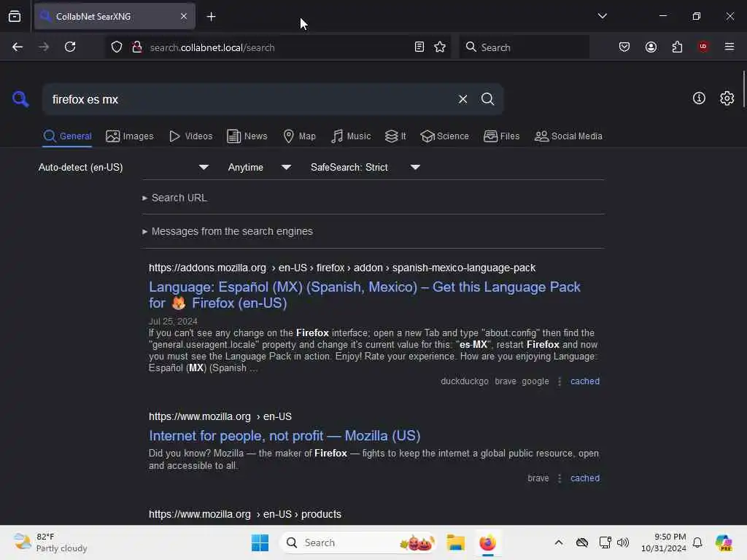This screenshot has width=747, height=560.
Task: Open the weather widget showing 82°F
Action: (50, 542)
